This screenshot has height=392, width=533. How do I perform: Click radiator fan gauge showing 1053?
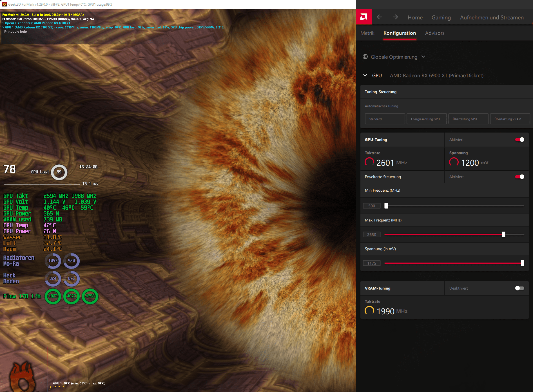(53, 261)
